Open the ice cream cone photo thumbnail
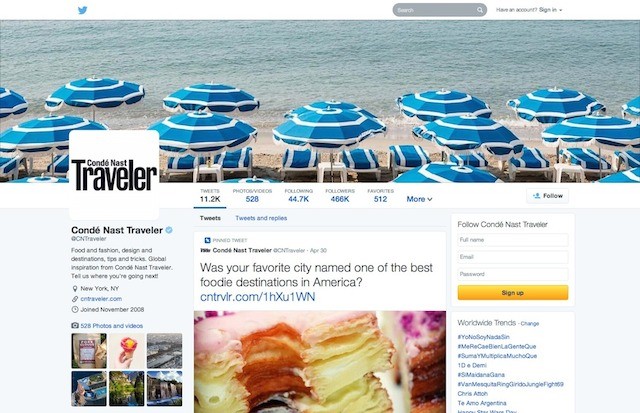The width and height of the screenshot is (640, 413). click(x=127, y=351)
